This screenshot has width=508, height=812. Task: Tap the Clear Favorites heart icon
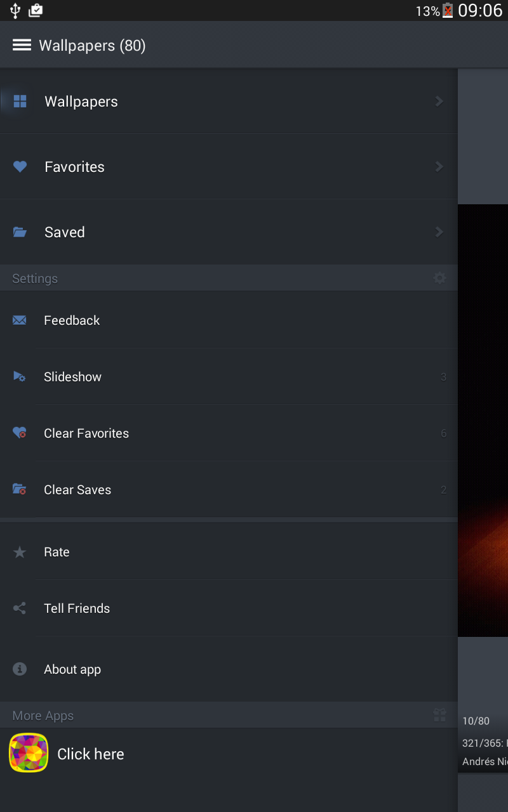20,433
